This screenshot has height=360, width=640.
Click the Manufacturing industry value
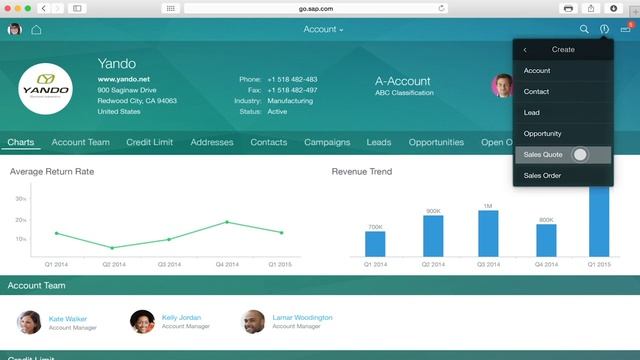(x=290, y=101)
